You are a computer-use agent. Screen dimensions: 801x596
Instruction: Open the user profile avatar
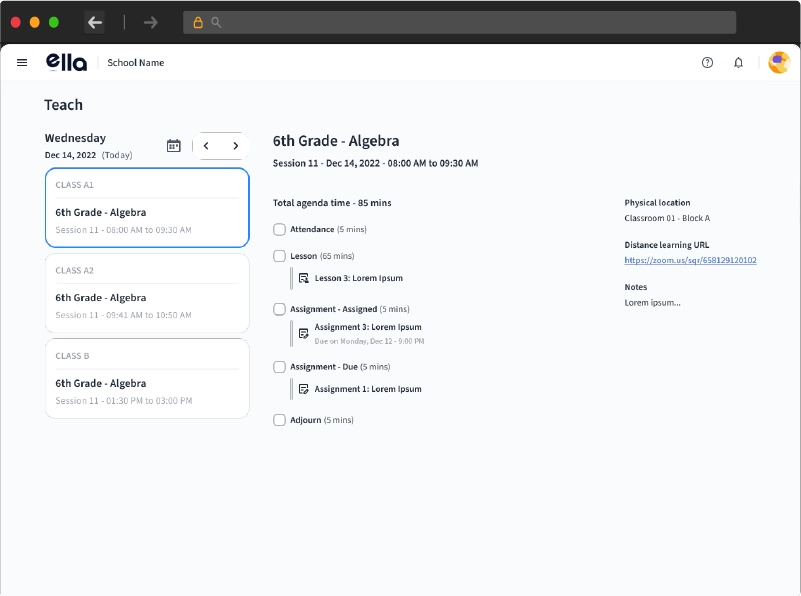click(778, 62)
